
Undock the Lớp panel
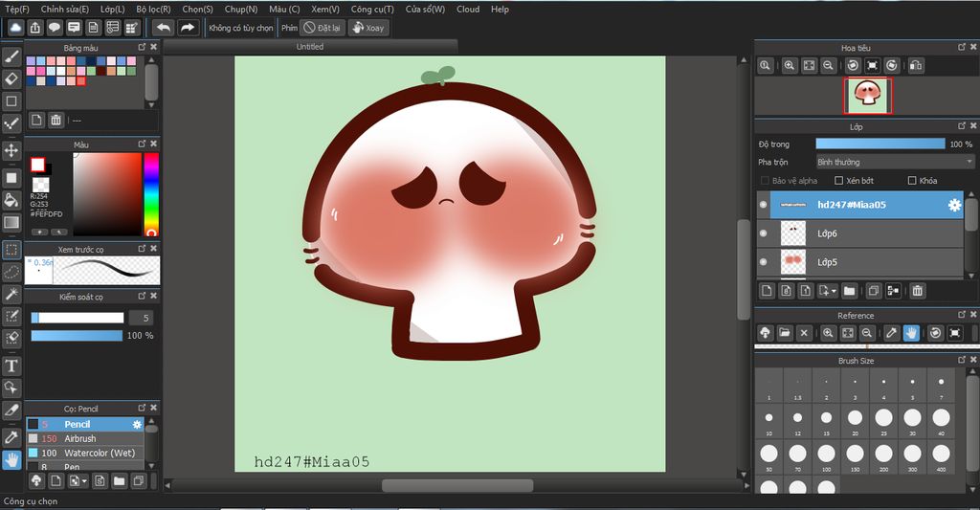[x=962, y=126]
